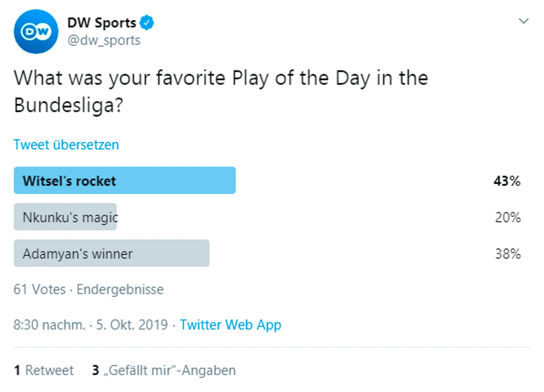544x392 pixels.
Task: View the 1 Retweet list
Action: click(44, 370)
